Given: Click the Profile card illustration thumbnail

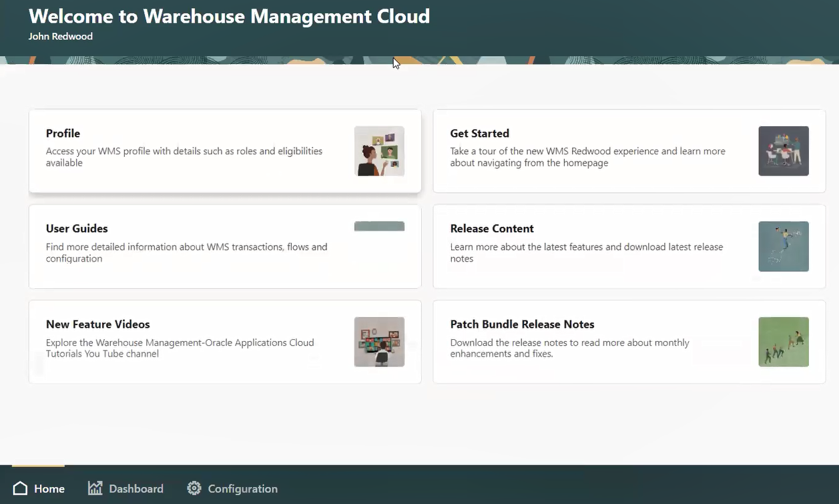Looking at the screenshot, I should pyautogui.click(x=379, y=151).
